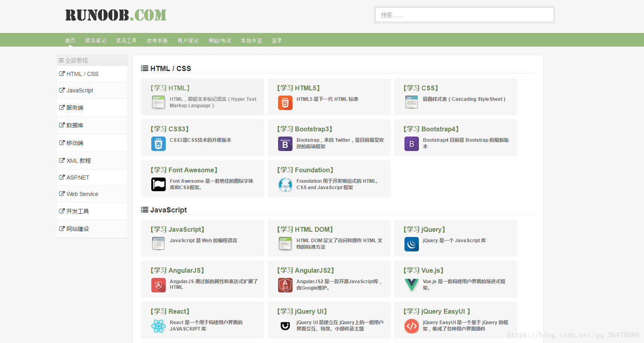Select 开发工具 in the sidebar
The height and width of the screenshot is (343, 644).
92,211
